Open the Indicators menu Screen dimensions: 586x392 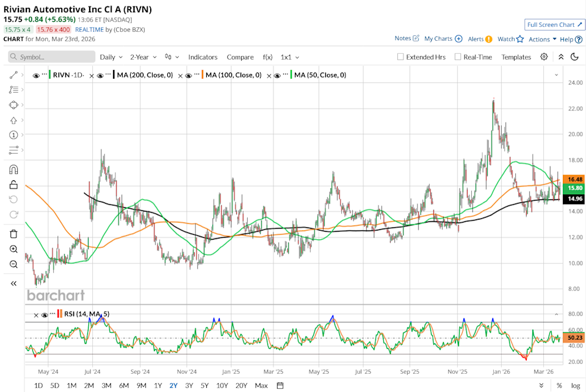click(x=203, y=57)
